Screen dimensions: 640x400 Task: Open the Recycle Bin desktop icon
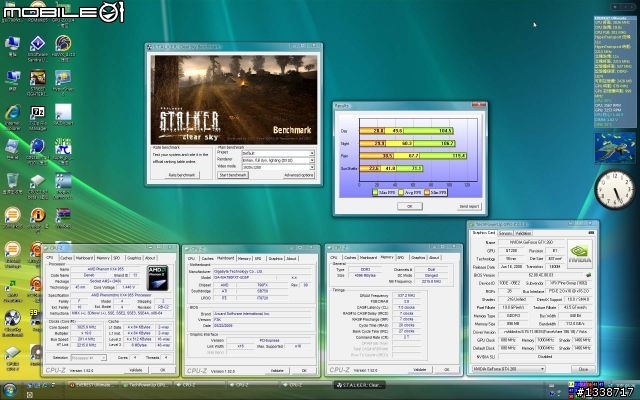(14, 182)
